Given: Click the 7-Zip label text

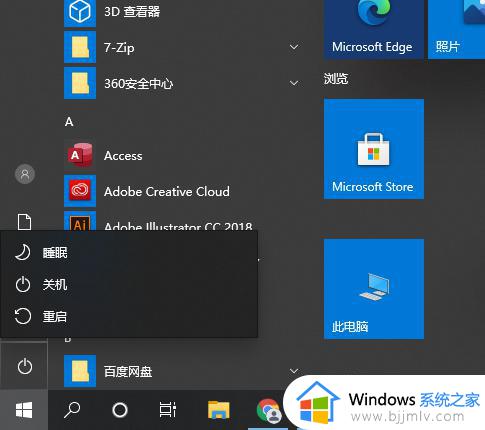Looking at the screenshot, I should click(x=119, y=48).
